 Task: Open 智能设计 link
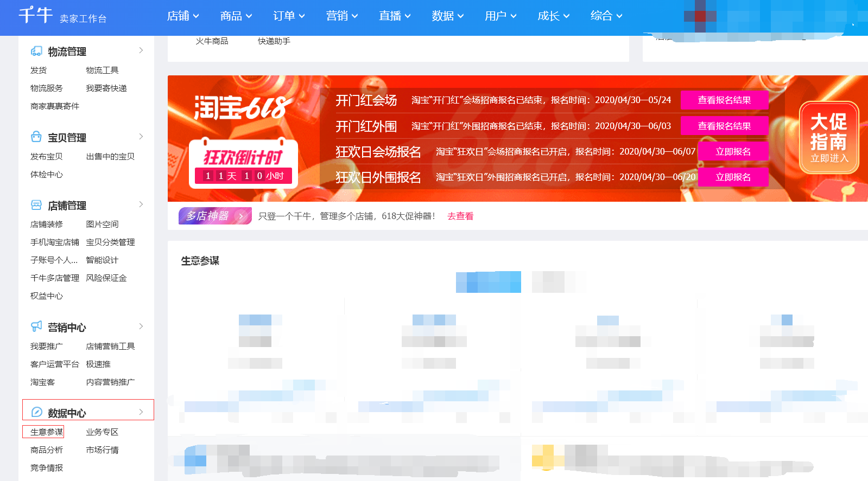pos(102,260)
